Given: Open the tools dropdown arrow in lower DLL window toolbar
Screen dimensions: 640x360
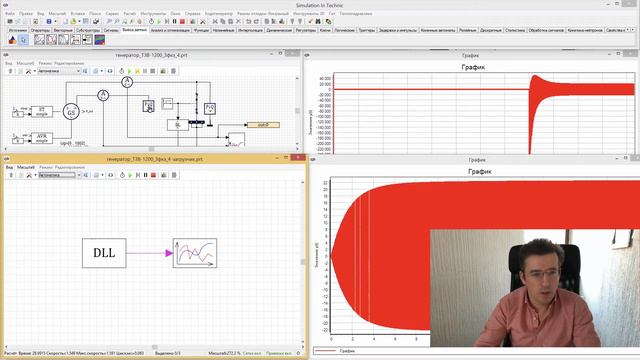Looking at the screenshot, I should 35,175.
